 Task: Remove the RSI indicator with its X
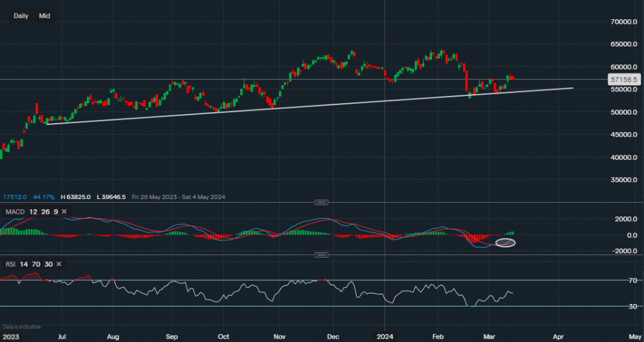pyautogui.click(x=59, y=264)
